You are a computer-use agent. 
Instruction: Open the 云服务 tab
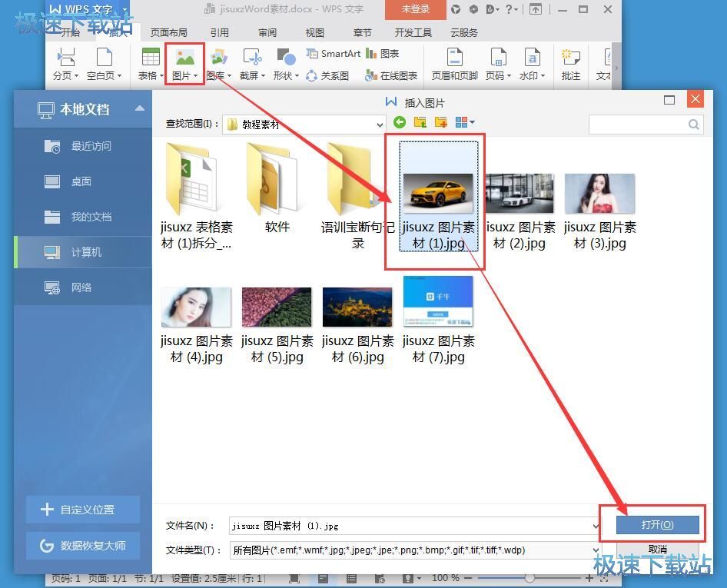click(464, 32)
